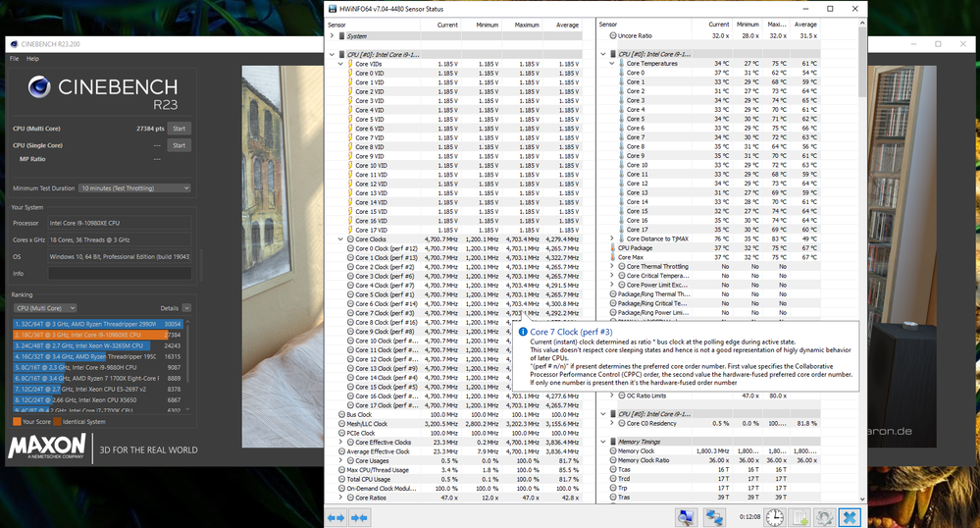
Task: Click the Mesh/LLC Clock gauge icon
Action: coord(342,424)
